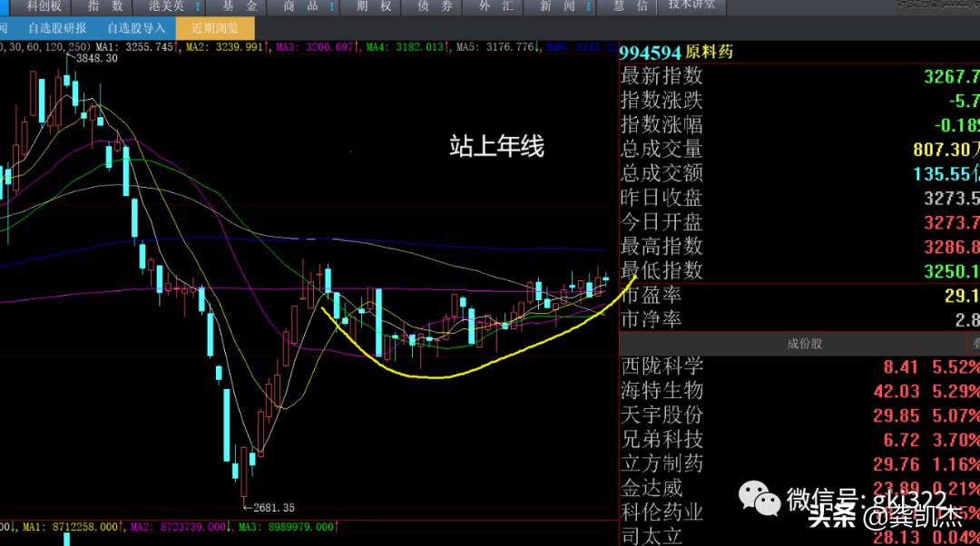Expand the 商品 dropdown arrow
Screen dimensions: 980x546
coord(332,7)
